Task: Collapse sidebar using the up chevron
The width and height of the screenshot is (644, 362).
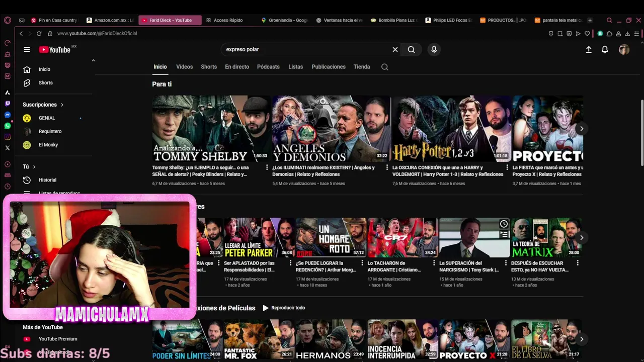Action: pyautogui.click(x=93, y=60)
